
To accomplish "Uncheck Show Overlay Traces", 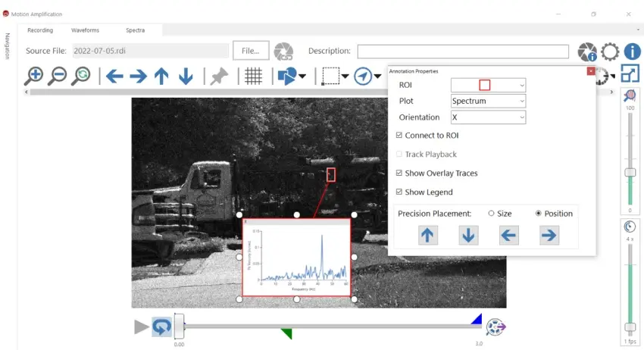I will pyautogui.click(x=399, y=173).
